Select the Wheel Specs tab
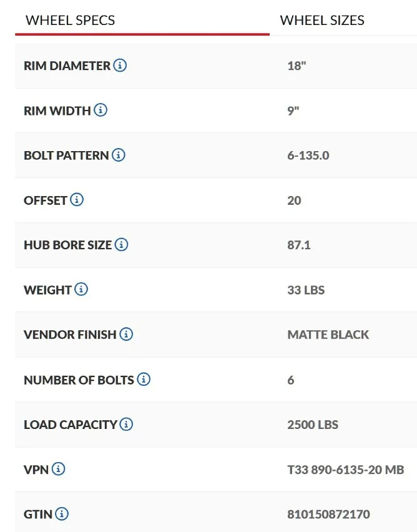The width and height of the screenshot is (417, 532). click(70, 20)
